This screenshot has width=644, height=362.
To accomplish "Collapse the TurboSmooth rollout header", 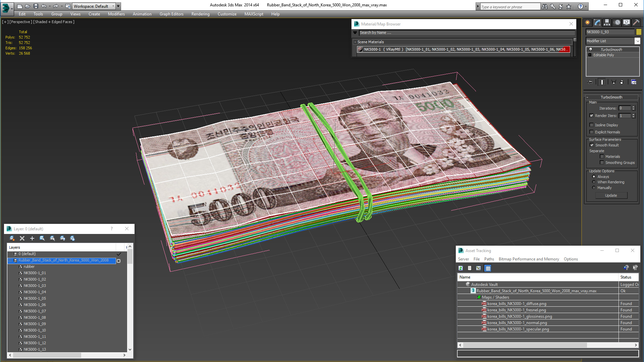I will click(x=611, y=97).
